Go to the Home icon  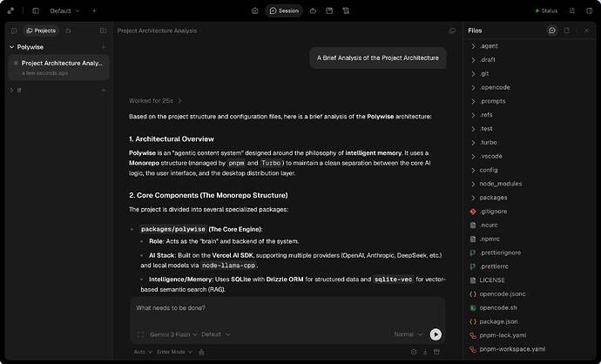[x=255, y=10]
